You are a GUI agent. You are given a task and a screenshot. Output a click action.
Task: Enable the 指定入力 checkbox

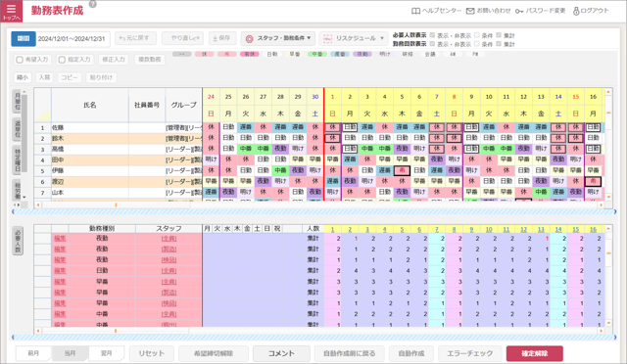pos(62,60)
